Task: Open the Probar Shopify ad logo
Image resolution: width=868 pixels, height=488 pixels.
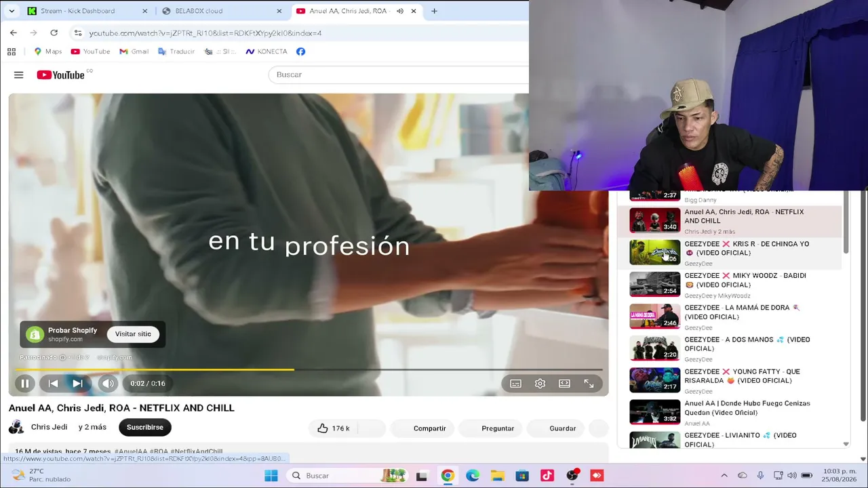Action: 35,334
